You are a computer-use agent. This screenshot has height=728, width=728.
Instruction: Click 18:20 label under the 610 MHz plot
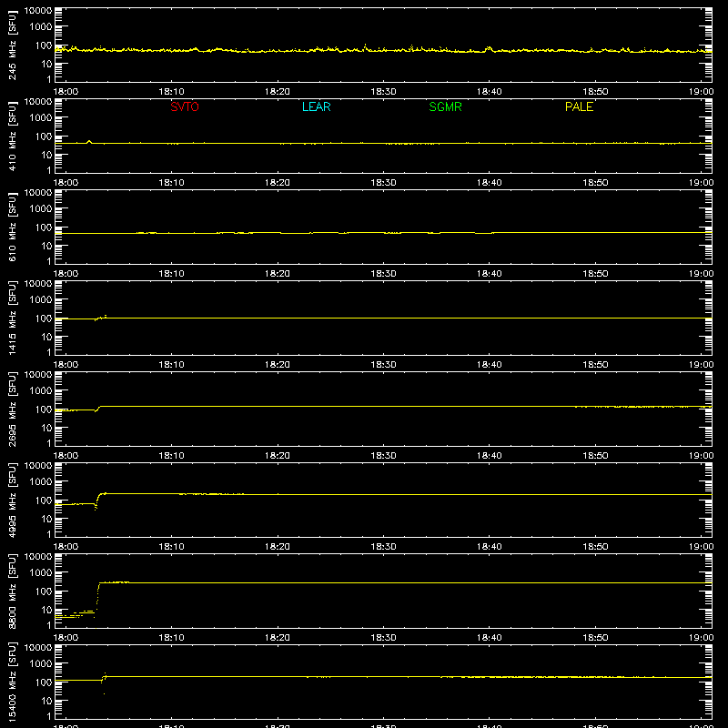click(278, 274)
